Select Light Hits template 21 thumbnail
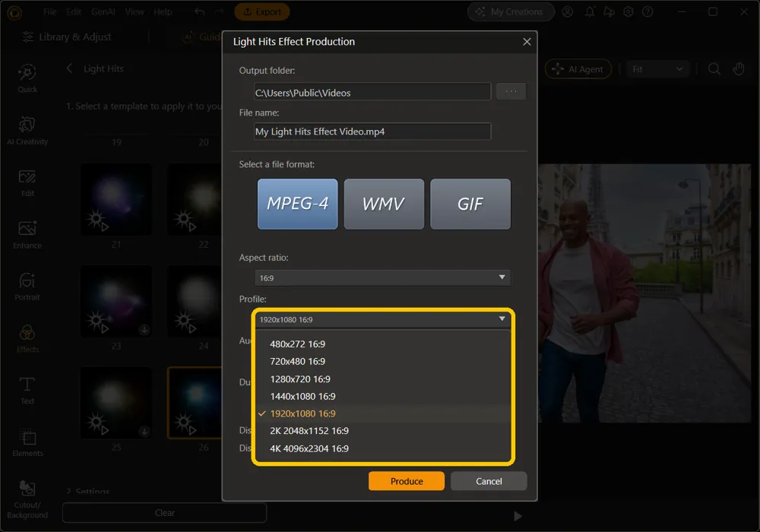The height and width of the screenshot is (532, 760). pos(116,200)
